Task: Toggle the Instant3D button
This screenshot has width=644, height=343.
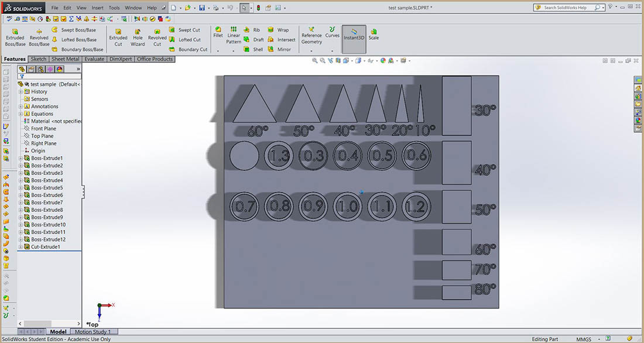Action: [354, 39]
